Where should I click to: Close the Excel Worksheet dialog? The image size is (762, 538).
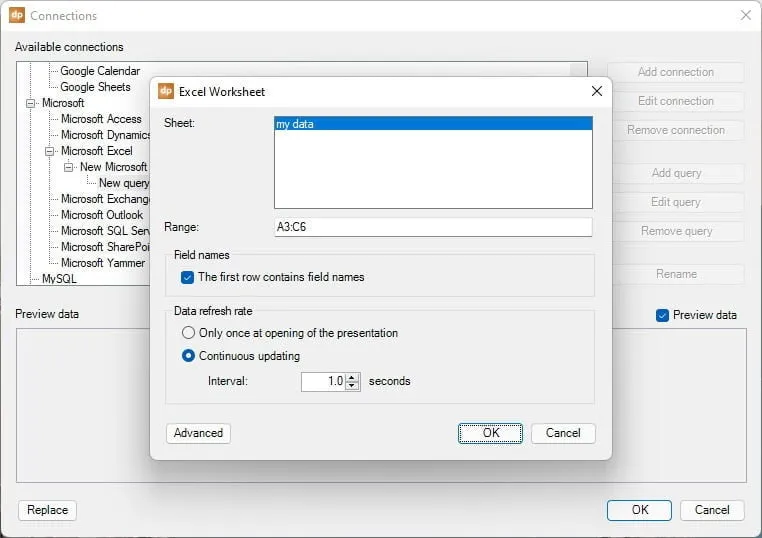pyautogui.click(x=597, y=91)
